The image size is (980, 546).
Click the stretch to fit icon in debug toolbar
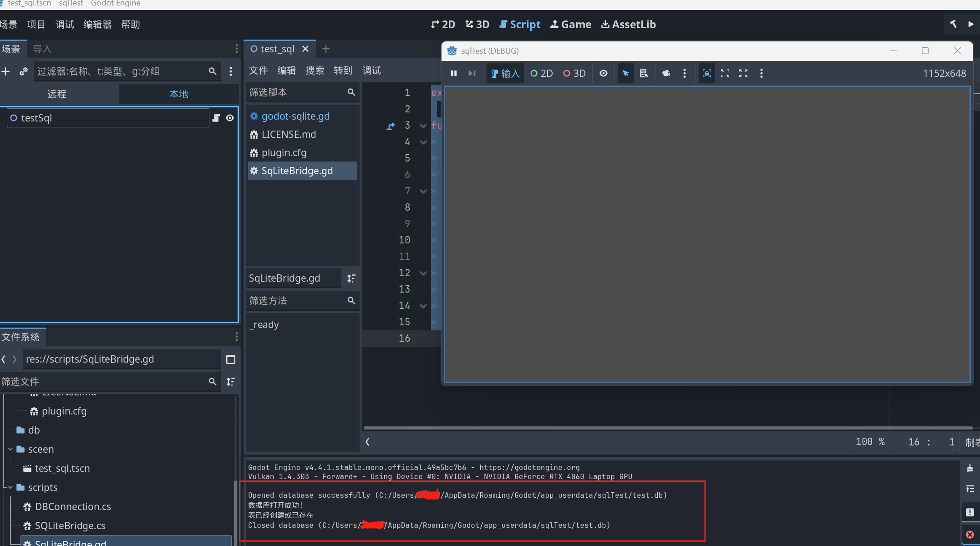coord(743,73)
